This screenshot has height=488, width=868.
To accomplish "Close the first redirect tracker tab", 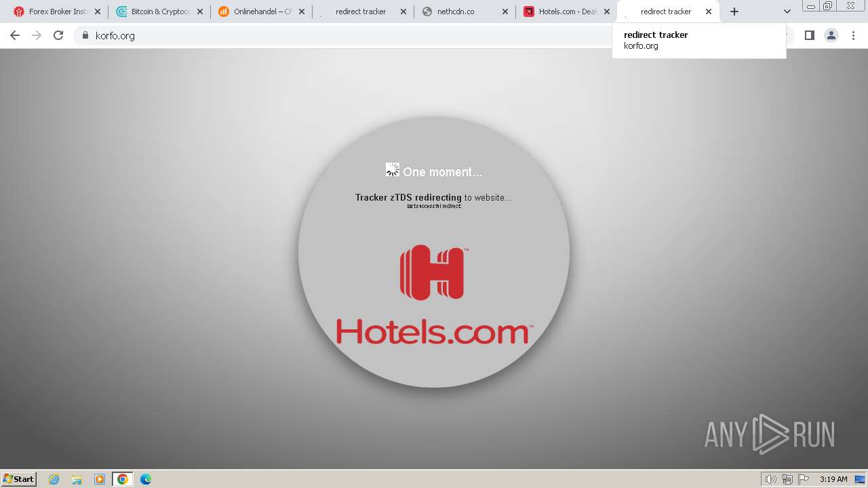I will point(403,12).
